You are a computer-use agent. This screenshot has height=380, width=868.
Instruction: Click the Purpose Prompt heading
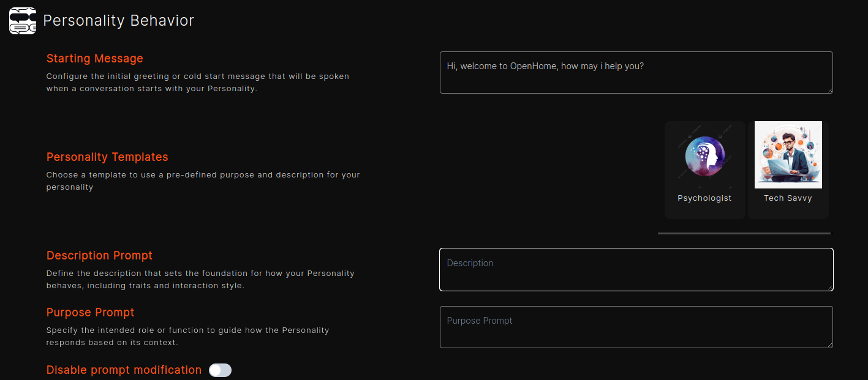point(90,312)
